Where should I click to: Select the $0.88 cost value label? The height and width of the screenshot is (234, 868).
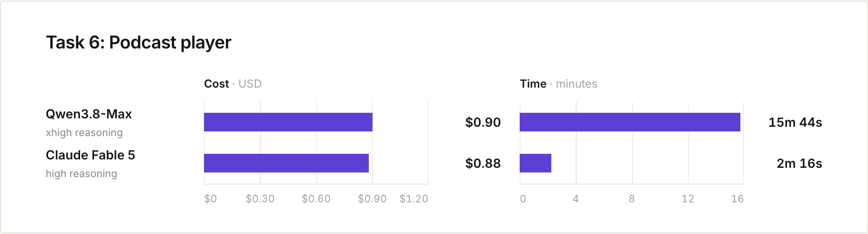(483, 164)
